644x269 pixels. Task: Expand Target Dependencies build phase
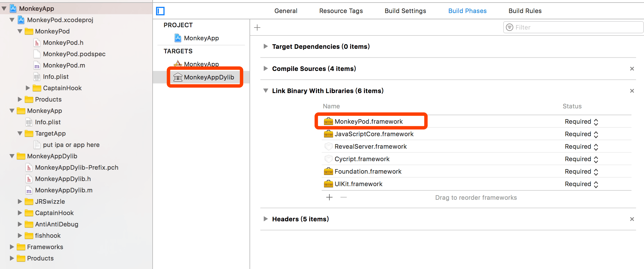[x=265, y=46]
